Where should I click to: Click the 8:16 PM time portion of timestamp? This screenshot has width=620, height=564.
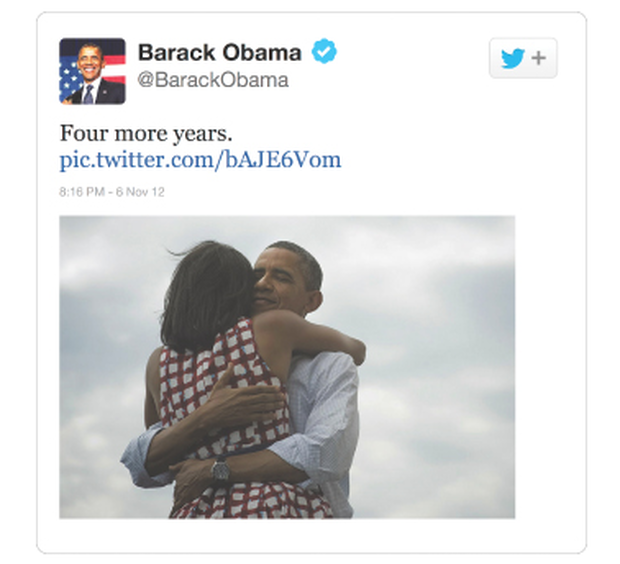[x=82, y=192]
